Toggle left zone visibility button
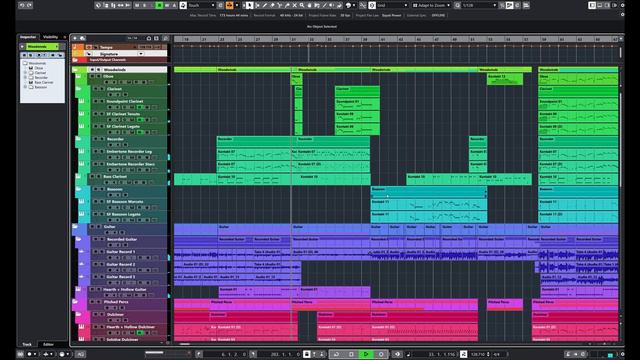The height and width of the screenshot is (360, 640). click(x=591, y=5)
